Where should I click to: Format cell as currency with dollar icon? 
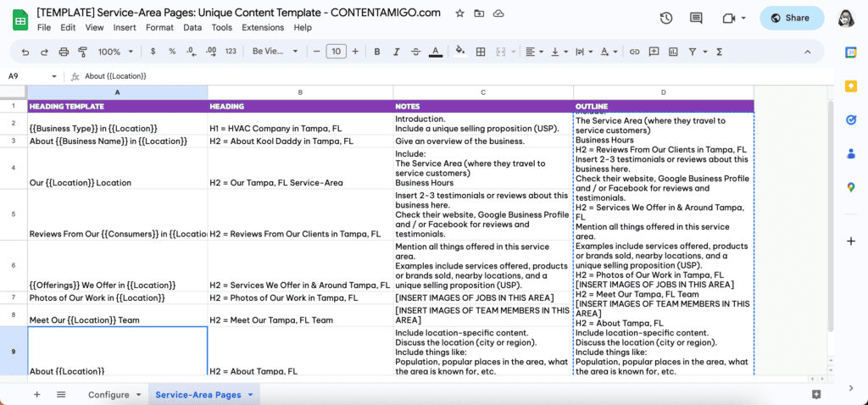(153, 52)
